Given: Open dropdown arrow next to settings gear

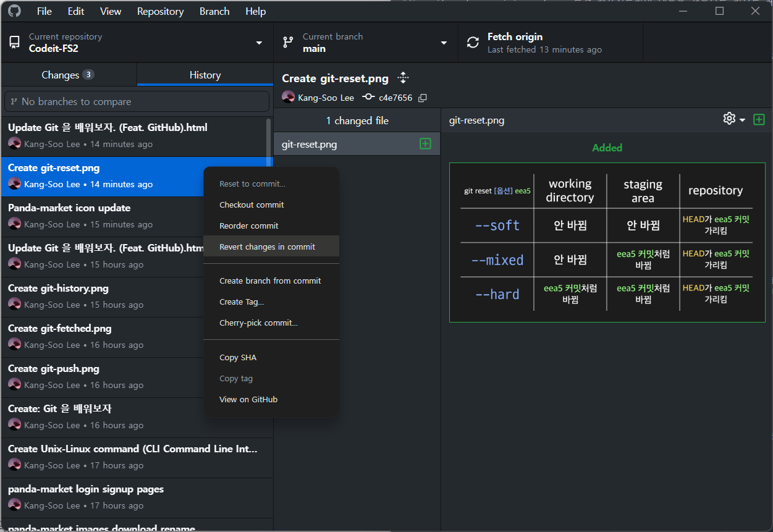Looking at the screenshot, I should [742, 120].
